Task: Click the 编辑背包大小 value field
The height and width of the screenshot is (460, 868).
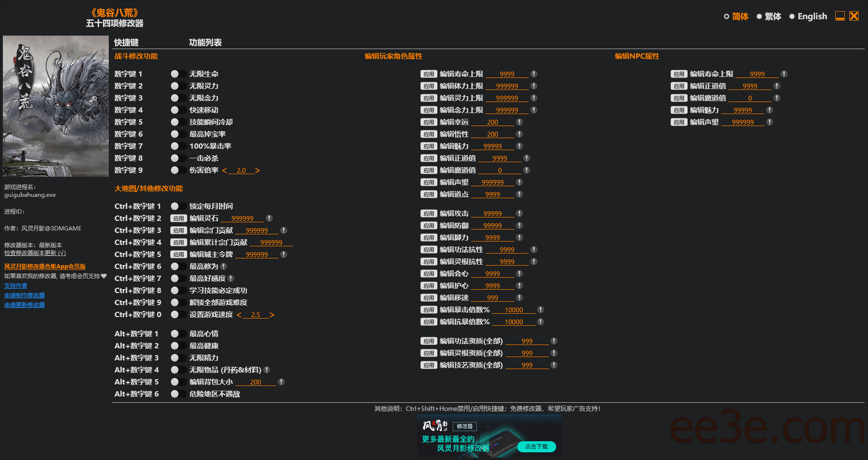Action: 255,382
